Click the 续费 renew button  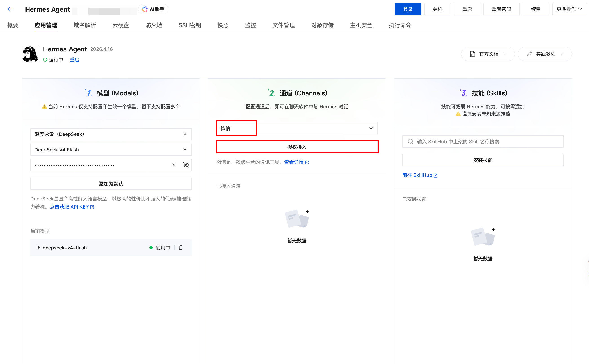[x=536, y=9]
